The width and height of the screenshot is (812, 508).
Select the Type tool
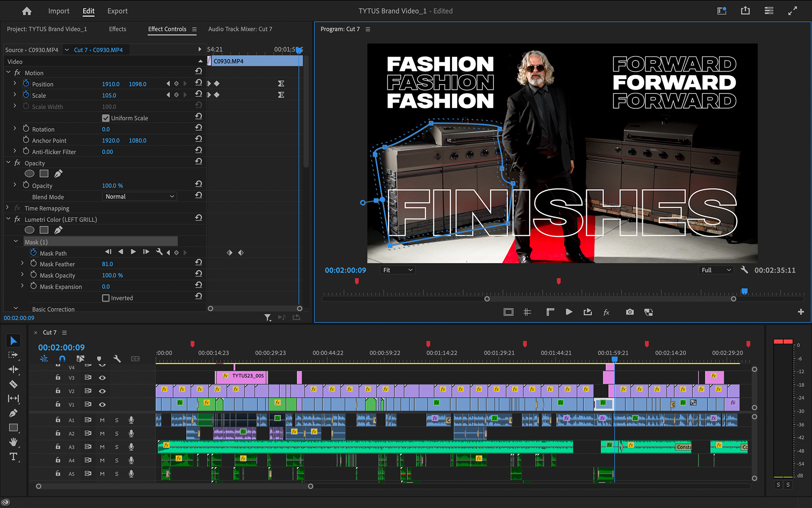(13, 457)
